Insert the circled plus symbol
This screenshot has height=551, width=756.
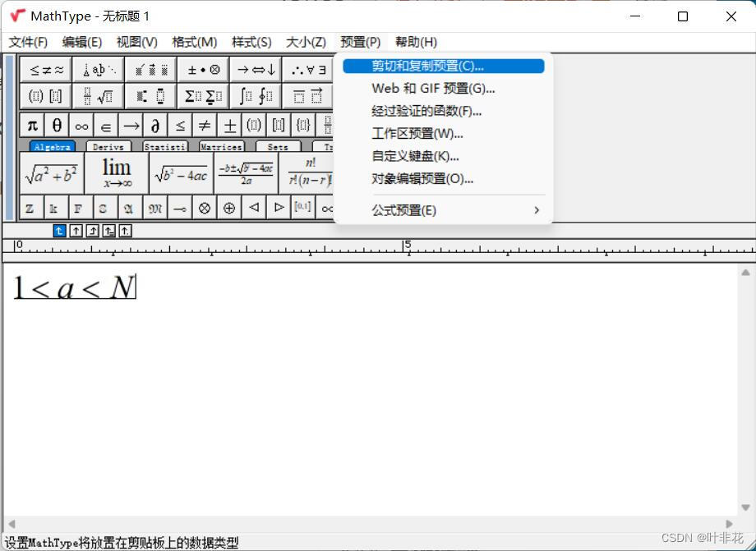(229, 208)
